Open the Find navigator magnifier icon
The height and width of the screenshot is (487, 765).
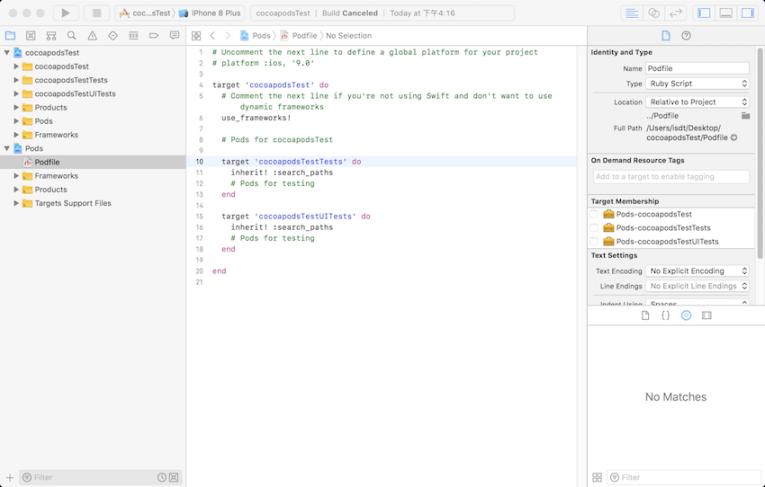pos(71,35)
